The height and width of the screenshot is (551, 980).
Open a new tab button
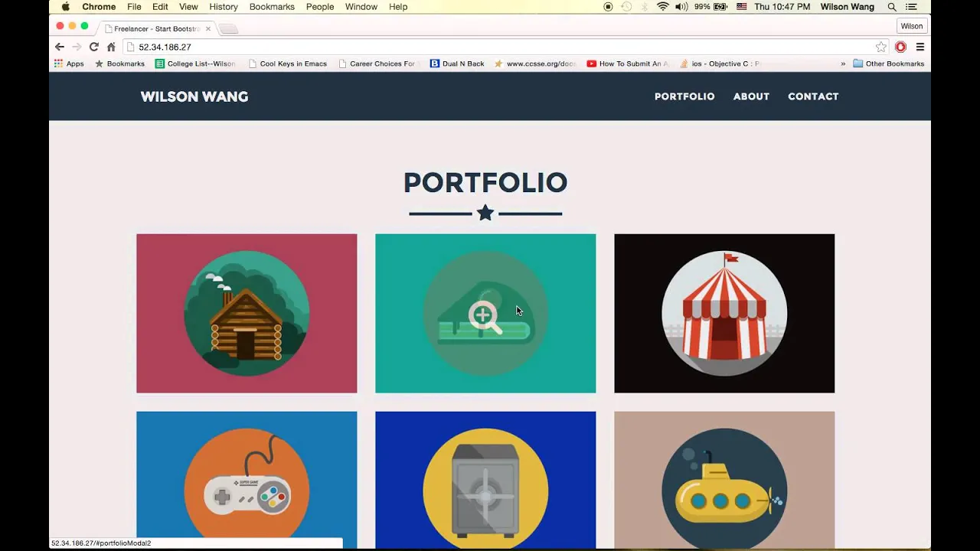[228, 29]
